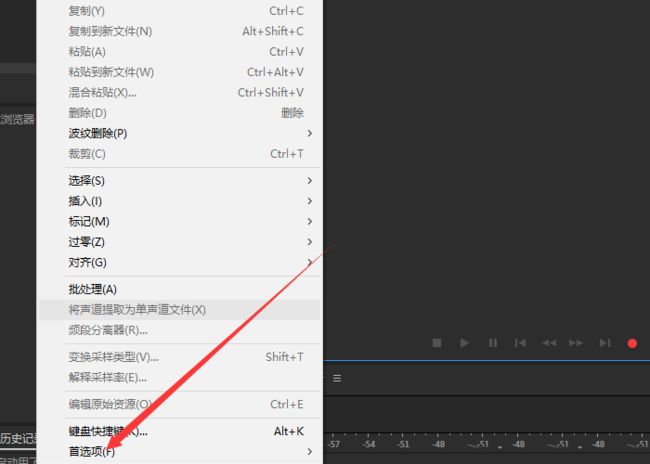Open 频段分离器(R)... menu item
Image resolution: width=650 pixels, height=464 pixels.
pyautogui.click(x=179, y=330)
